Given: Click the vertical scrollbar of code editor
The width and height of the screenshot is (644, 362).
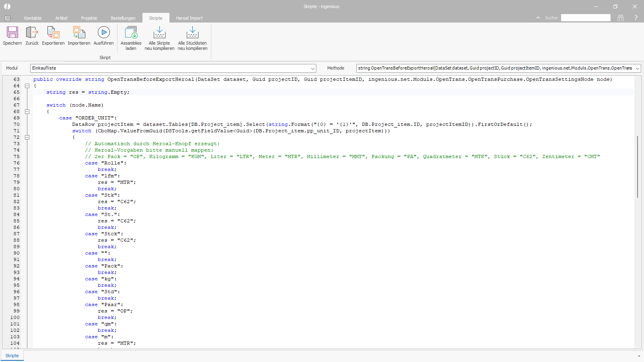Looking at the screenshot, I should pos(637,167).
